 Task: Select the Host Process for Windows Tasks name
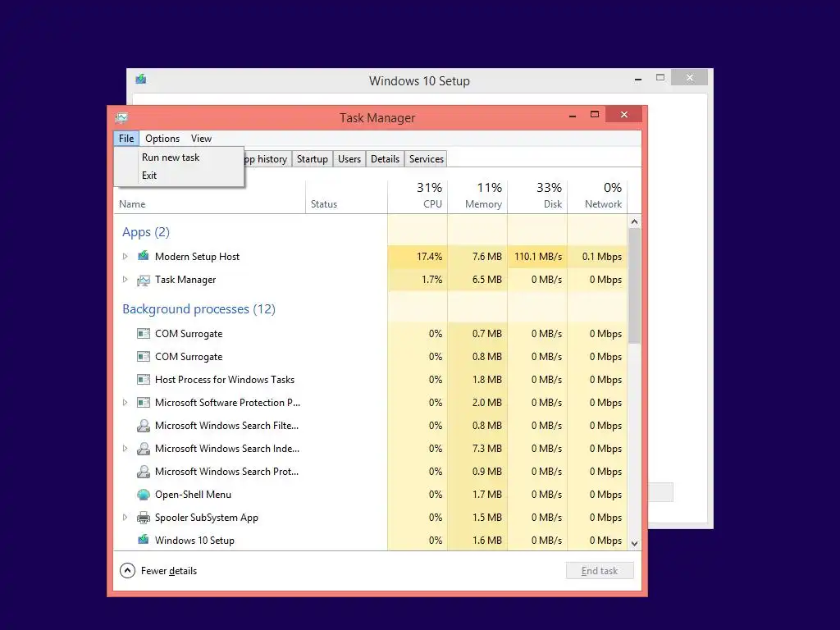pyautogui.click(x=225, y=380)
